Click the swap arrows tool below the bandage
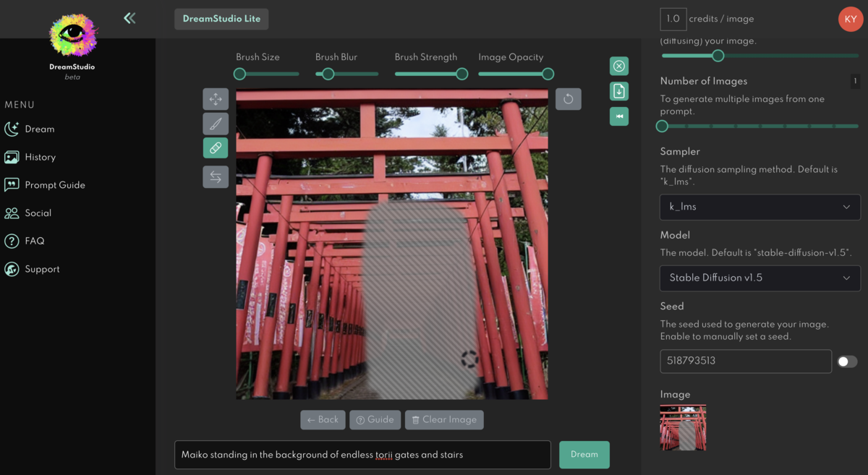This screenshot has width=868, height=475. coord(216,176)
